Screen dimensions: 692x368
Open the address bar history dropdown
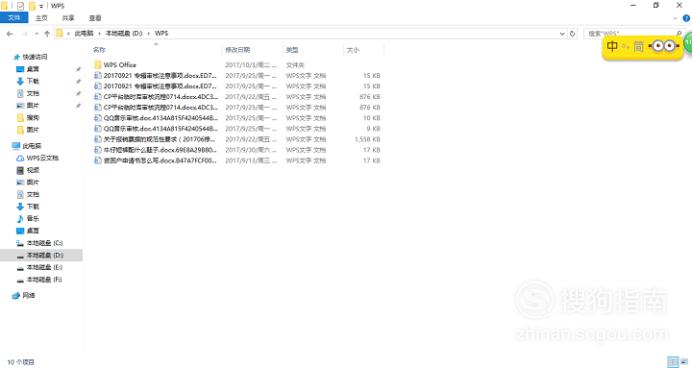(562, 34)
